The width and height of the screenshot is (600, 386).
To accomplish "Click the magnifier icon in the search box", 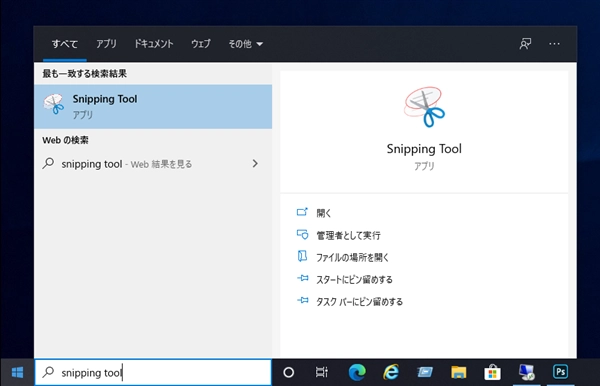I will pyautogui.click(x=48, y=372).
